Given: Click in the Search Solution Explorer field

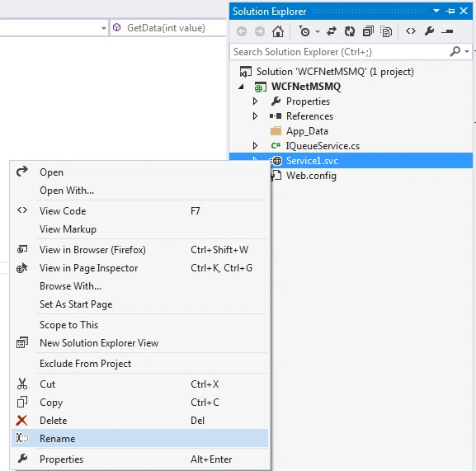Looking at the screenshot, I should click(x=339, y=52).
